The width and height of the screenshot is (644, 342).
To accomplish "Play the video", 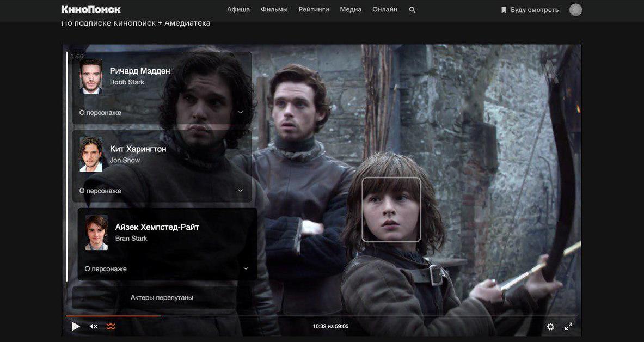I will point(76,326).
